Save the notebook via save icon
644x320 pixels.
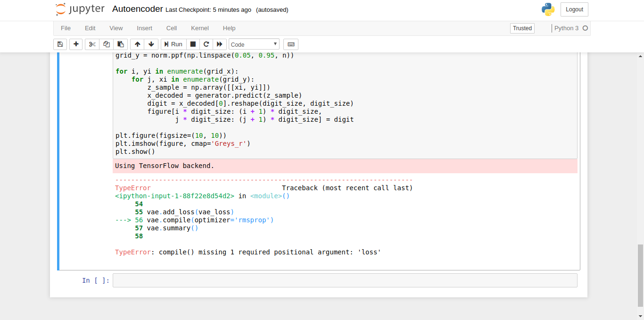pos(60,44)
